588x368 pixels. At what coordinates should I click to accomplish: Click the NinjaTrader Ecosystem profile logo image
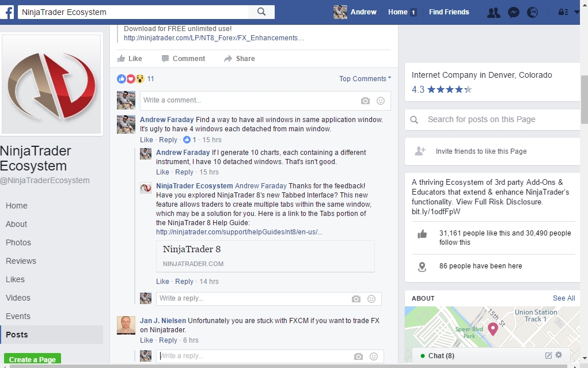click(x=52, y=85)
